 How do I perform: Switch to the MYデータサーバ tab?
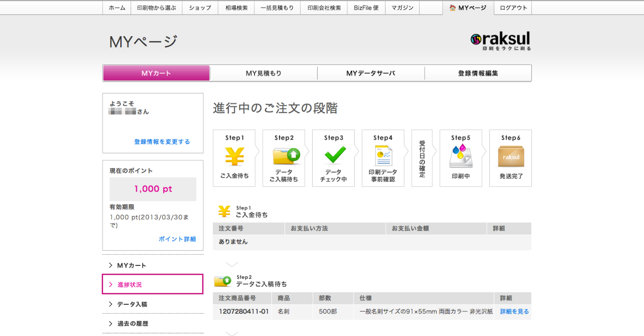tap(371, 73)
